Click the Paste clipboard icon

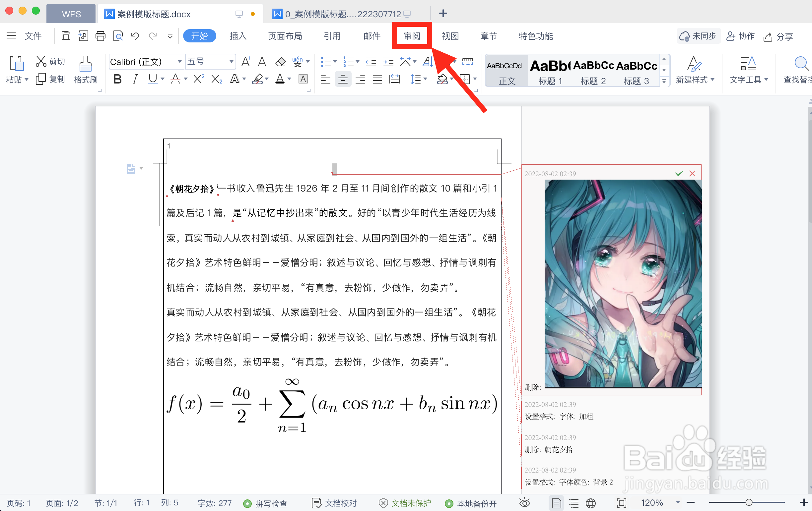pos(16,63)
